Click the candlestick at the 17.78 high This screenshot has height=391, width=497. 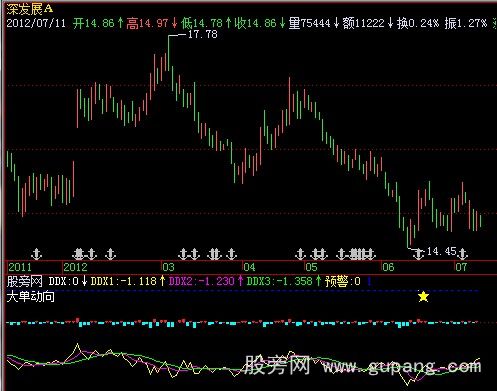point(169,53)
